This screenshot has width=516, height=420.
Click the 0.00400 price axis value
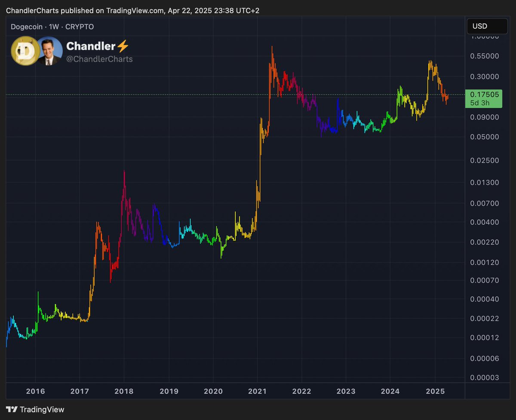pos(484,222)
